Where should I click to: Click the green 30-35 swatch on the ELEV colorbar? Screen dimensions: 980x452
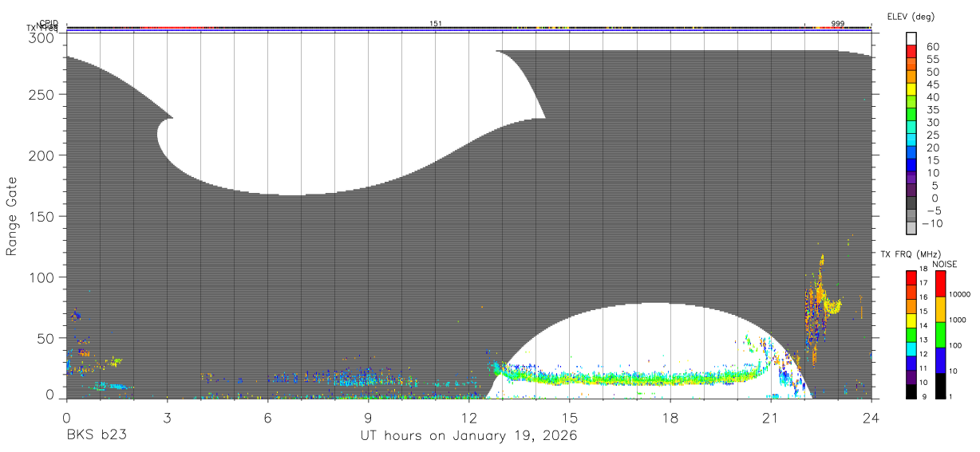911,115
